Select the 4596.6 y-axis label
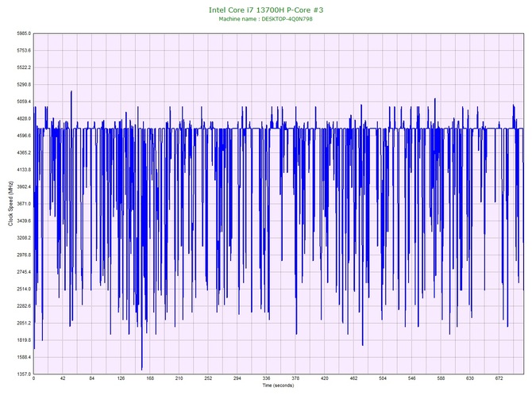The height and width of the screenshot is (399, 532). 24,136
